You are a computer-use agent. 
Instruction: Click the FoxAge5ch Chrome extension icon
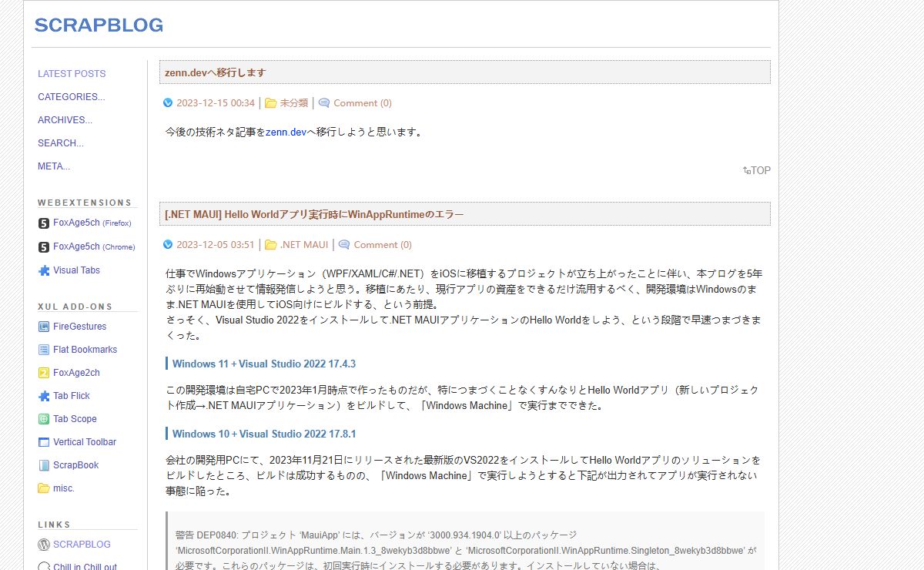(44, 247)
